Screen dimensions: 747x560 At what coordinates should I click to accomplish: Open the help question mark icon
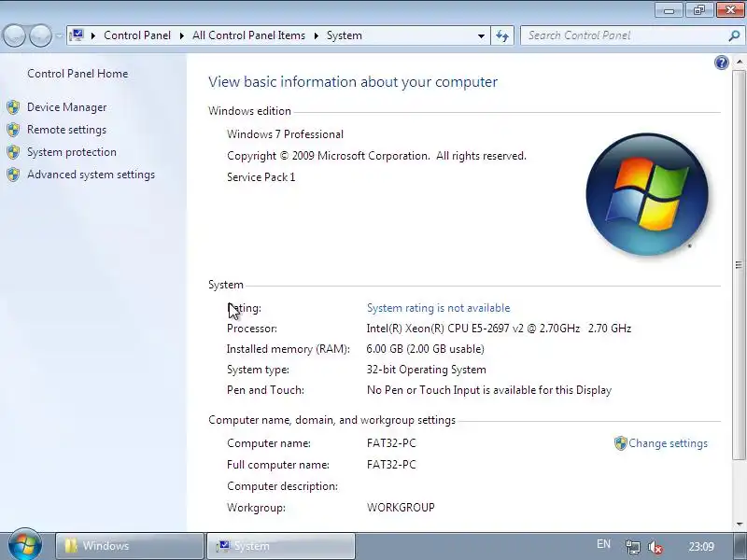721,63
